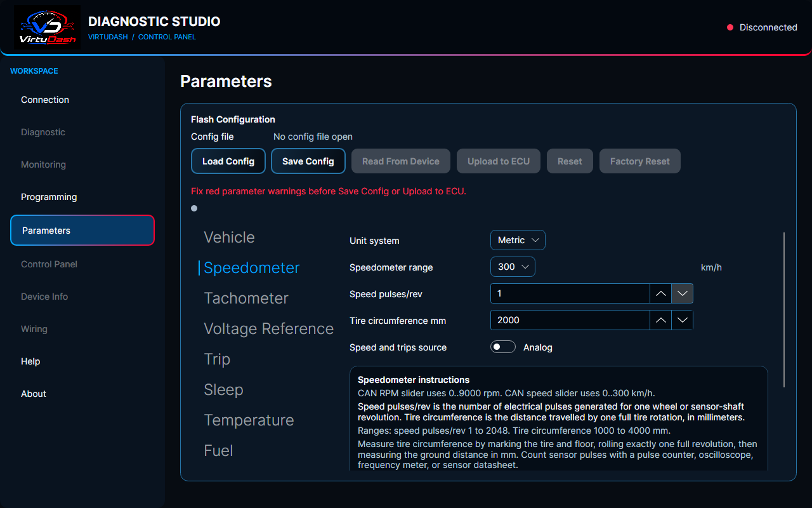The image size is (812, 508).
Task: Select the Voltage Reference category
Action: (268, 329)
